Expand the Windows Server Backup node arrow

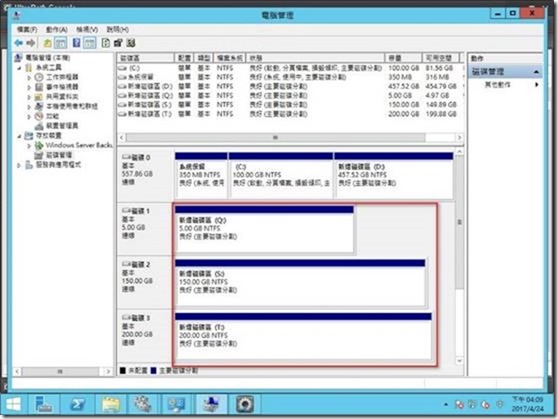(29, 145)
